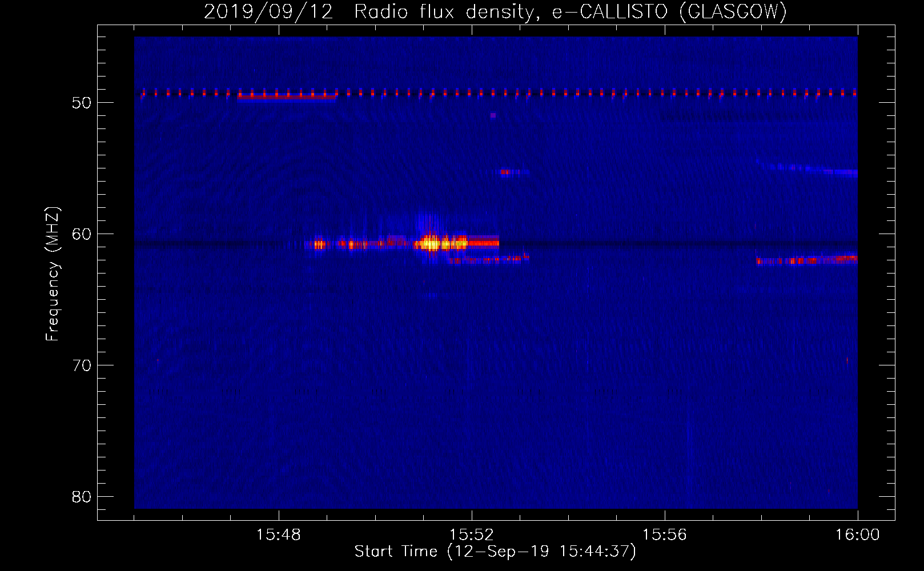This screenshot has height=571, width=924.
Task: Click the small red spot at 55 MHz after 15:52
Action: point(505,172)
